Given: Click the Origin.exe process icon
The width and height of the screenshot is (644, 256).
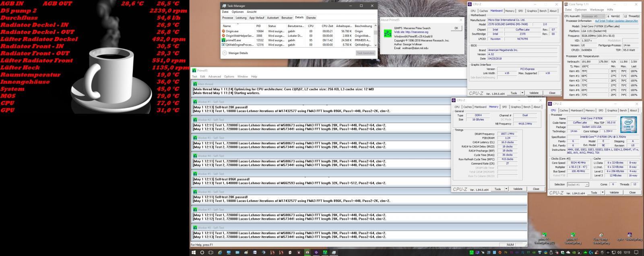Looking at the screenshot, I should coord(223,31).
